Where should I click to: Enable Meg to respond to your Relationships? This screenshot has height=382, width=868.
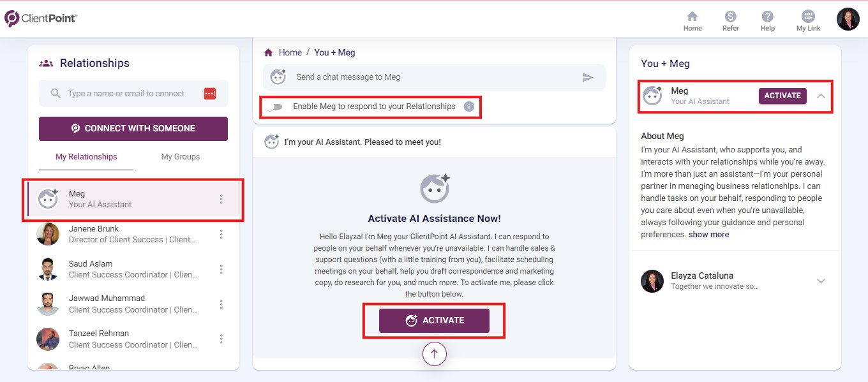(276, 108)
